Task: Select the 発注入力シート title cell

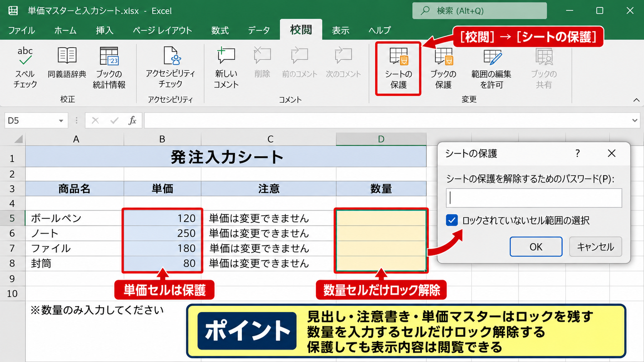Action: pyautogui.click(x=226, y=157)
